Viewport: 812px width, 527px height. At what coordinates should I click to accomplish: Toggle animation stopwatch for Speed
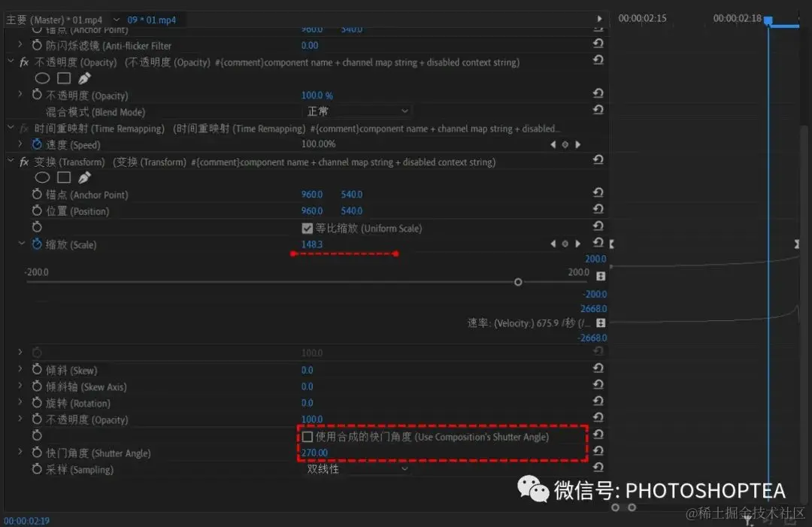point(37,144)
